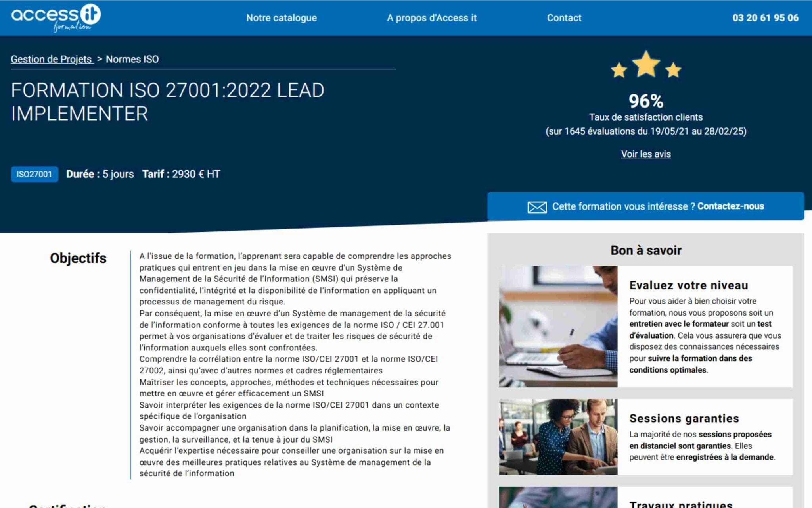The image size is (812, 508).
Task: Click the formation title ISO 27001:2022 Lead Implementer
Action: click(x=167, y=102)
